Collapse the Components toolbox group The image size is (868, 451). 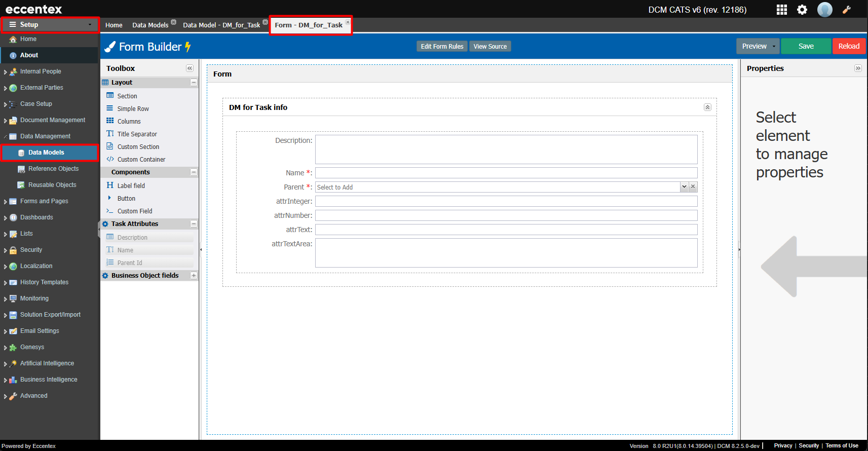point(194,172)
